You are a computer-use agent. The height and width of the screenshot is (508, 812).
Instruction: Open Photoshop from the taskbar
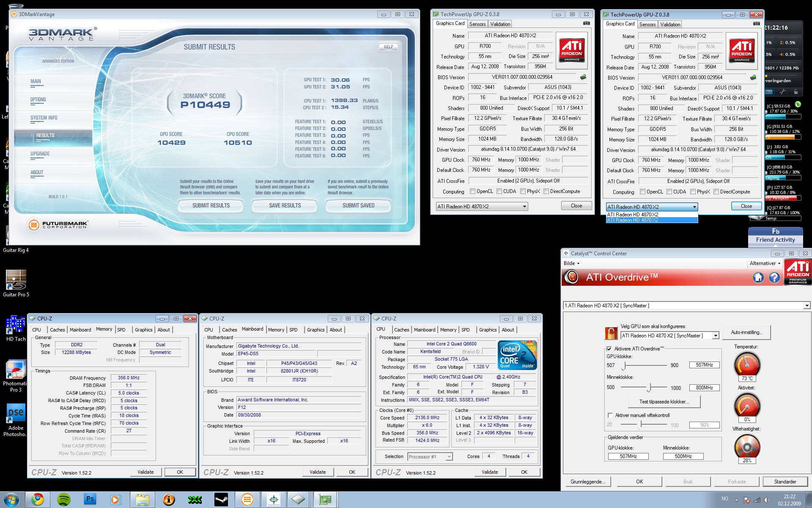coord(90,500)
